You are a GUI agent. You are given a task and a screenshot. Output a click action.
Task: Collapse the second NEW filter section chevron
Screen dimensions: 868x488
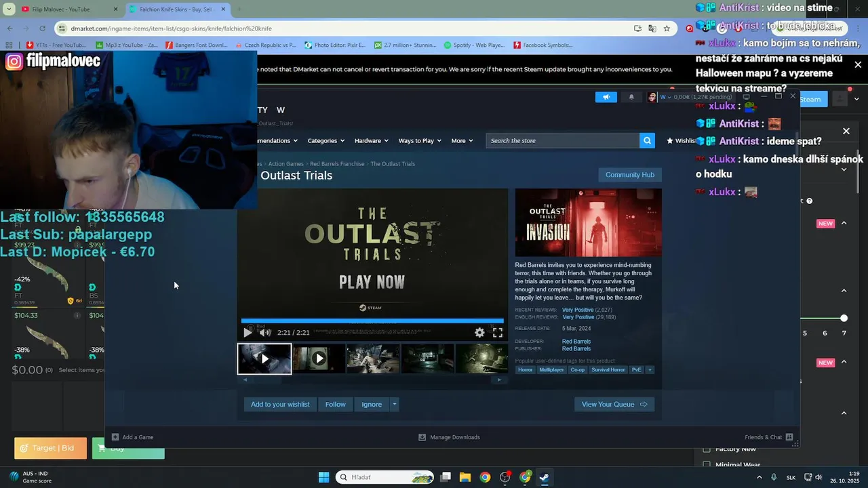point(844,362)
